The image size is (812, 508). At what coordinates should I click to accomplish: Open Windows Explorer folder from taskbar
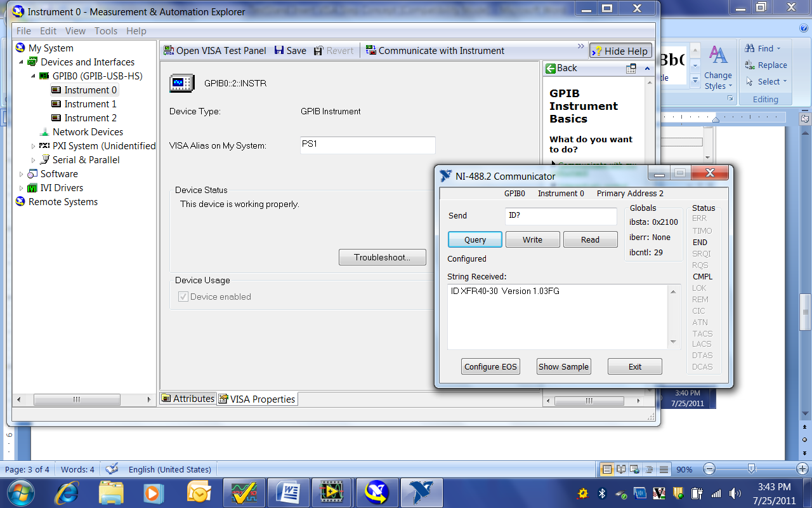[111, 493]
